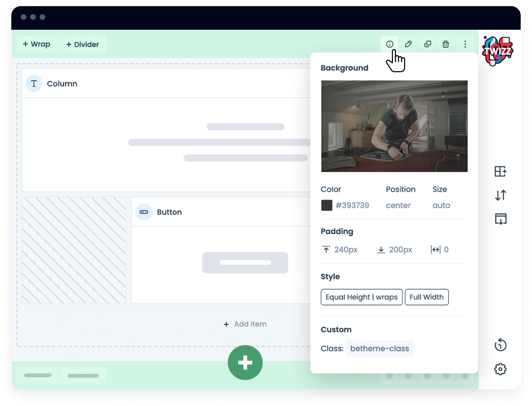Click the green plus add section button
This screenshot has height=406, width=532.
[x=245, y=363]
